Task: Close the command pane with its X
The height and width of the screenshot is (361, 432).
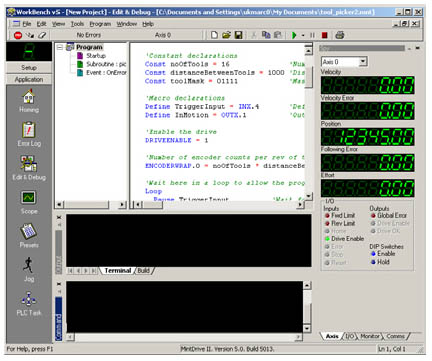Action: click(x=59, y=284)
